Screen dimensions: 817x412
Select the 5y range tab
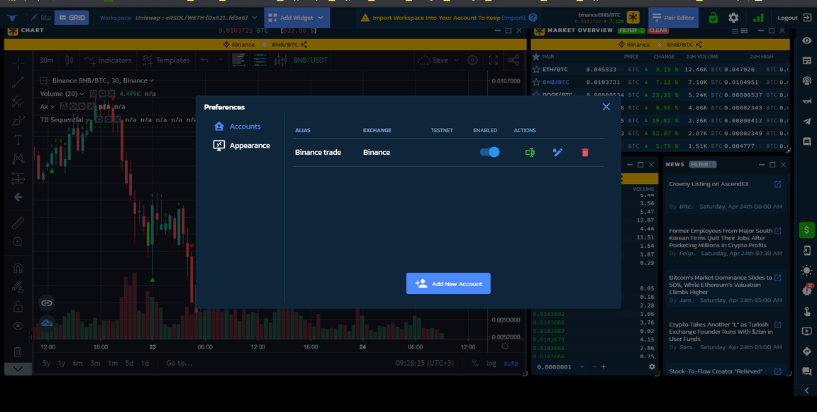(46, 363)
